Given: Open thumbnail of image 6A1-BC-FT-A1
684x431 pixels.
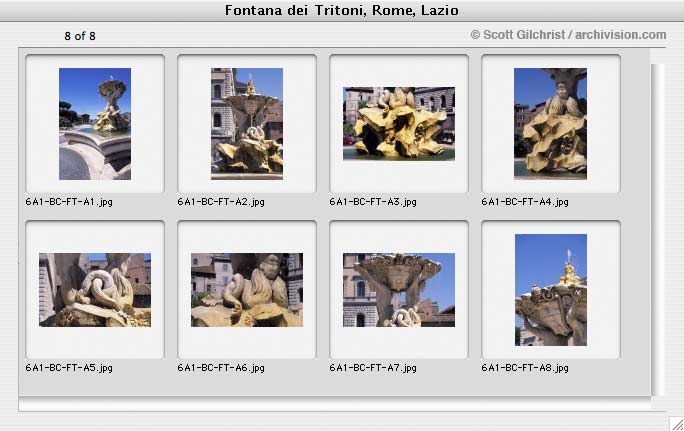Looking at the screenshot, I should point(95,124).
